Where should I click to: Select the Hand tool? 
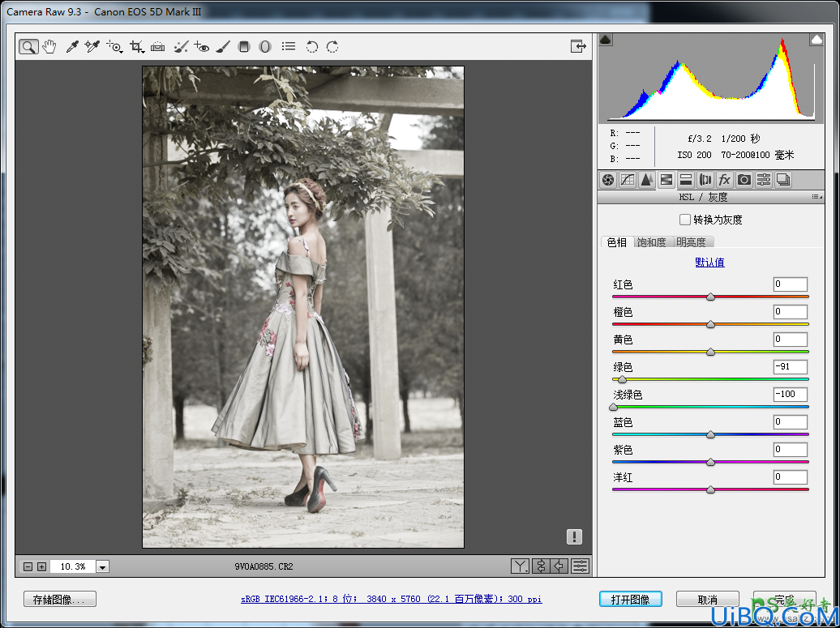(49, 46)
